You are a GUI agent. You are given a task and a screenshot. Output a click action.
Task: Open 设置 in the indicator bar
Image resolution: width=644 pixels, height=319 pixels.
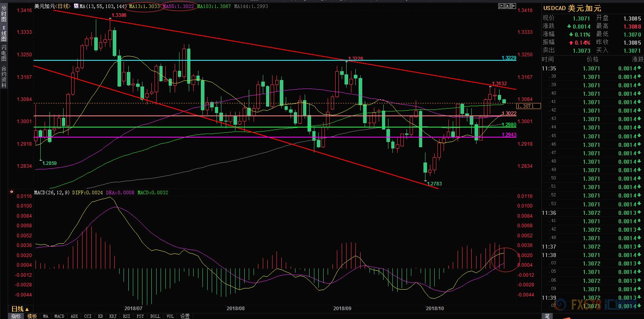(x=185, y=316)
